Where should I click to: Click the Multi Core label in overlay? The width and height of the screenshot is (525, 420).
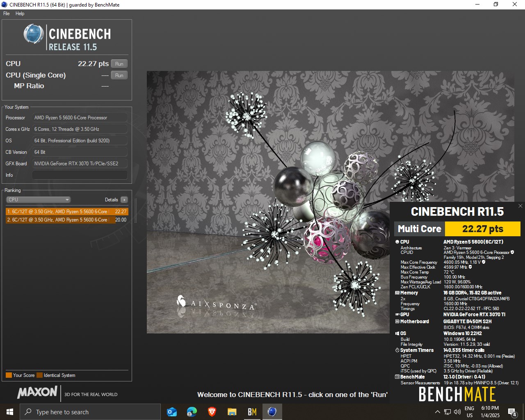point(420,229)
